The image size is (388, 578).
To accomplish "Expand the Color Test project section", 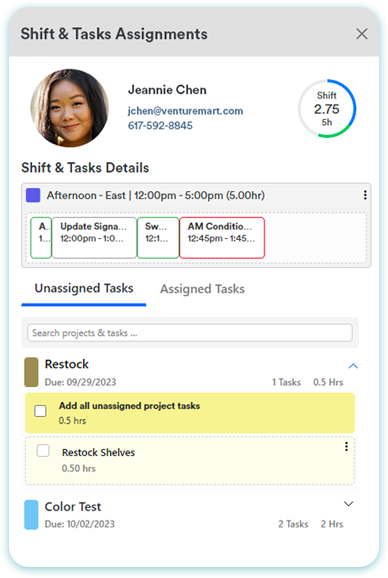I will [349, 504].
